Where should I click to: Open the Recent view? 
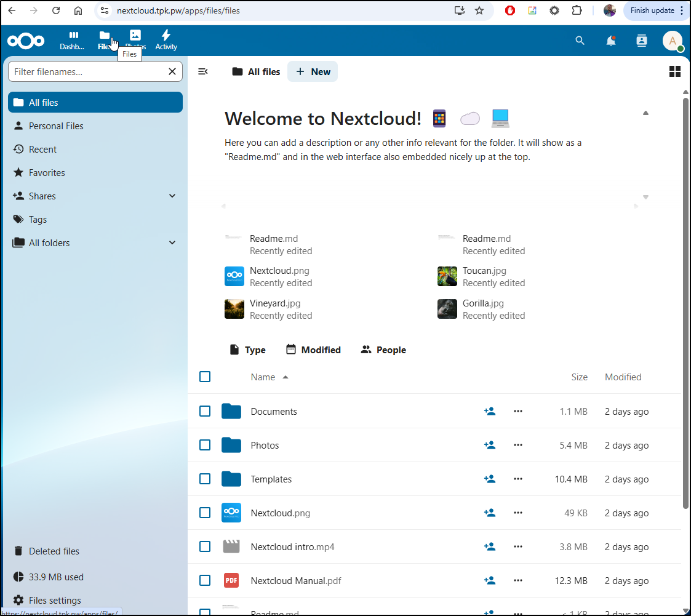[95, 150]
